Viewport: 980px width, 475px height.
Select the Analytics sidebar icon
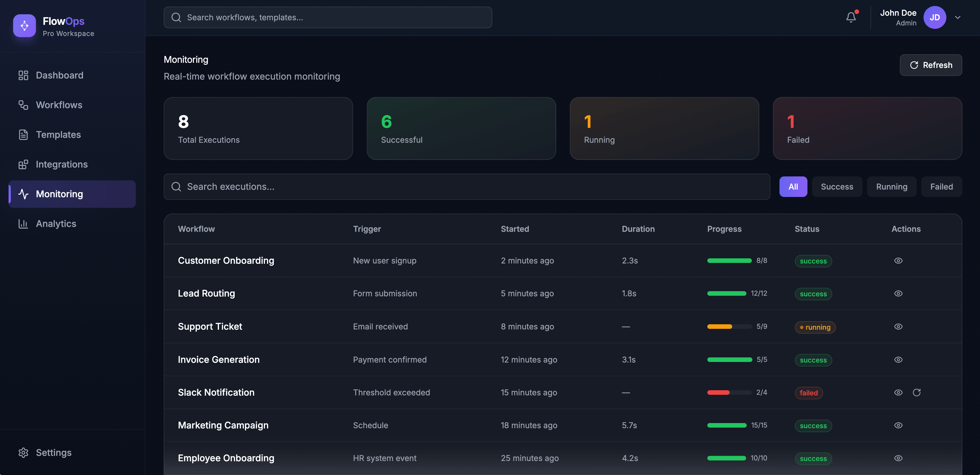point(23,224)
